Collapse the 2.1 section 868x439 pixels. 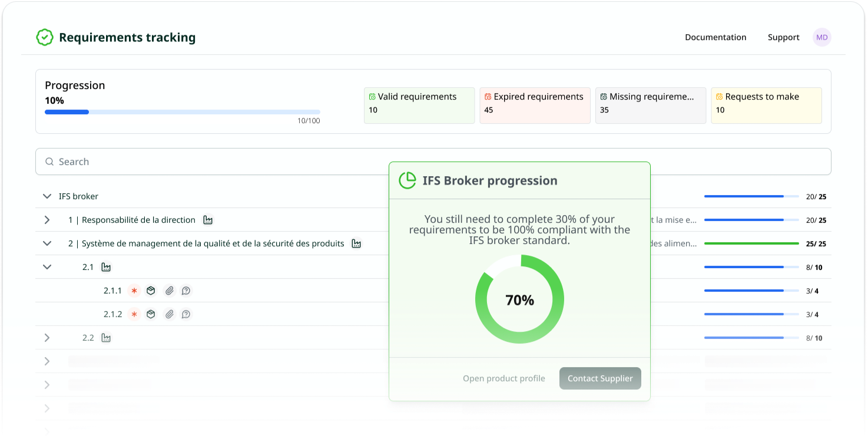tap(47, 267)
